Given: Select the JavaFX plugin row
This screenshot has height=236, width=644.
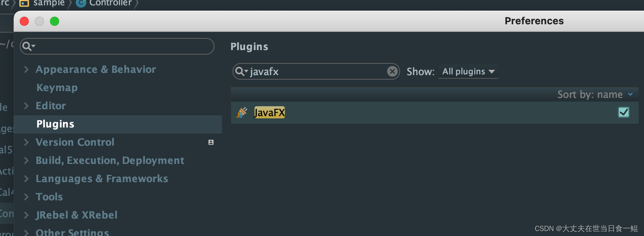Looking at the screenshot, I should [435, 113].
